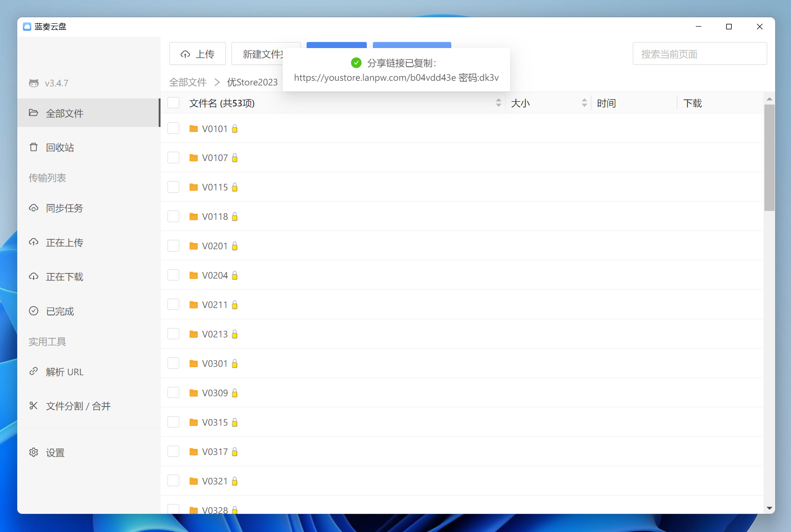Check the box for folder V0118
791x532 pixels.
click(174, 217)
